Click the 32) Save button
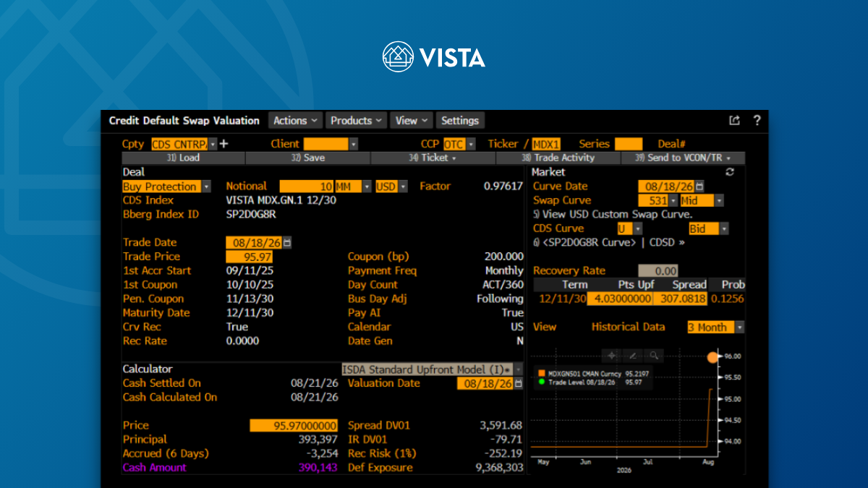This screenshot has height=488, width=868. click(x=308, y=158)
